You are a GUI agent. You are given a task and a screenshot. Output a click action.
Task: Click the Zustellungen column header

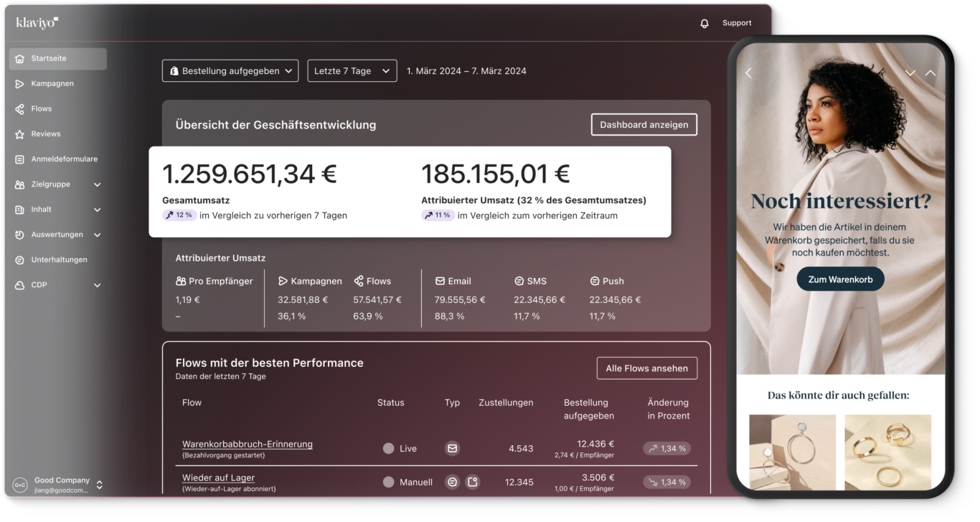[x=506, y=403]
